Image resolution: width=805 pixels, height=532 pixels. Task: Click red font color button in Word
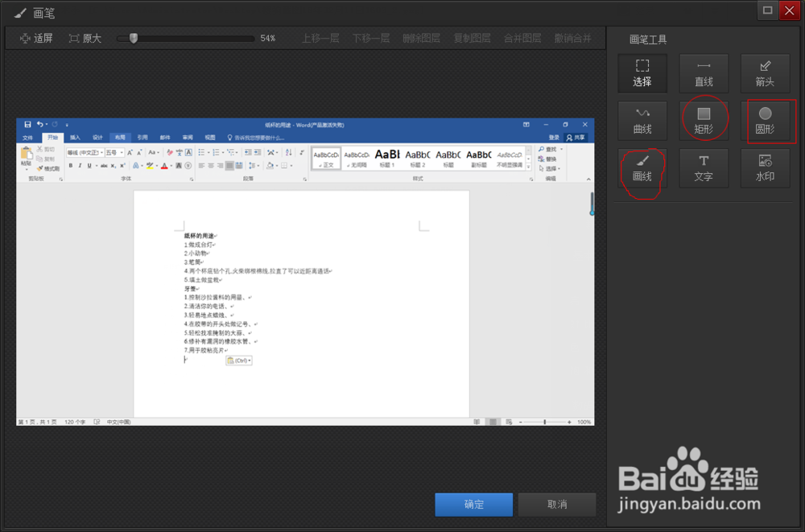164,165
